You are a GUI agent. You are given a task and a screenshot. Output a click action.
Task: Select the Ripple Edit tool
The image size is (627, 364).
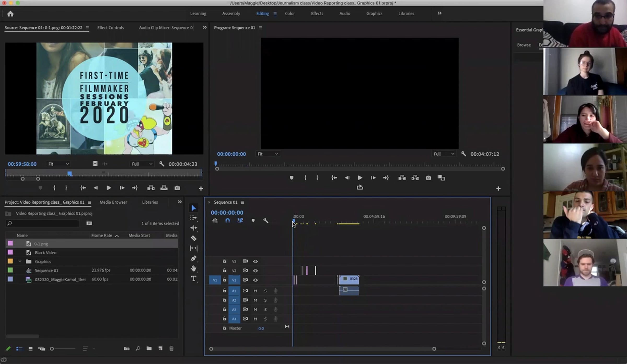194,228
